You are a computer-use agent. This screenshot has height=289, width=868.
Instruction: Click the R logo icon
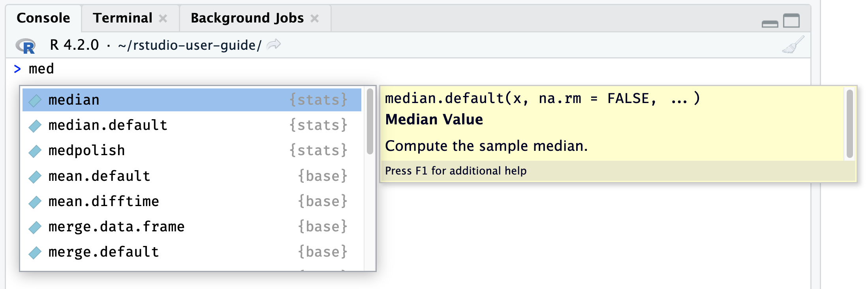pos(26,46)
